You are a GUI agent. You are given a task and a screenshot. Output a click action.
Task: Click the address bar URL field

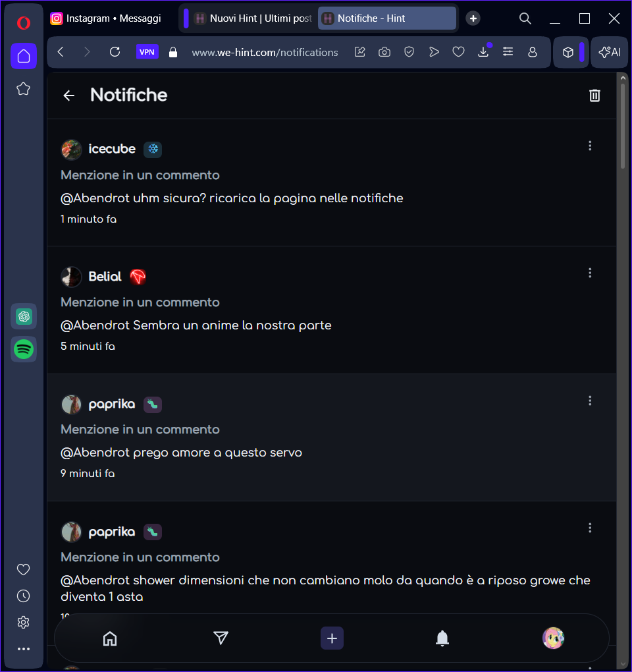(x=265, y=52)
